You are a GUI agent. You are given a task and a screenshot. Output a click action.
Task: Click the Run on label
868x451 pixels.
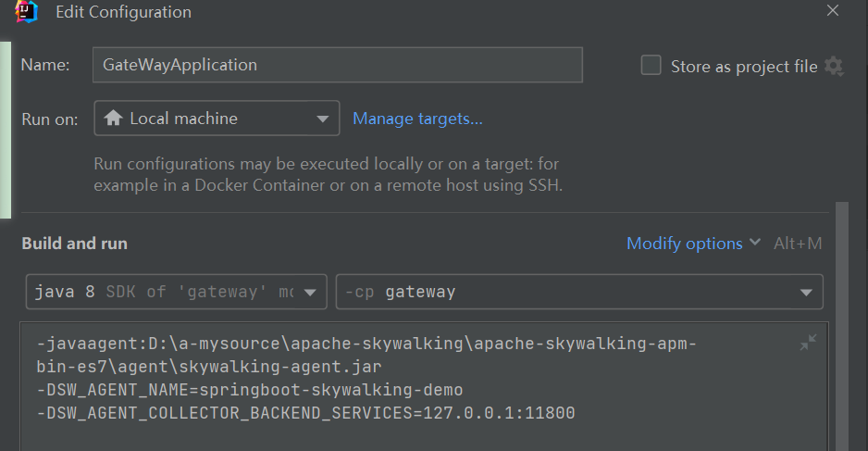coord(50,119)
